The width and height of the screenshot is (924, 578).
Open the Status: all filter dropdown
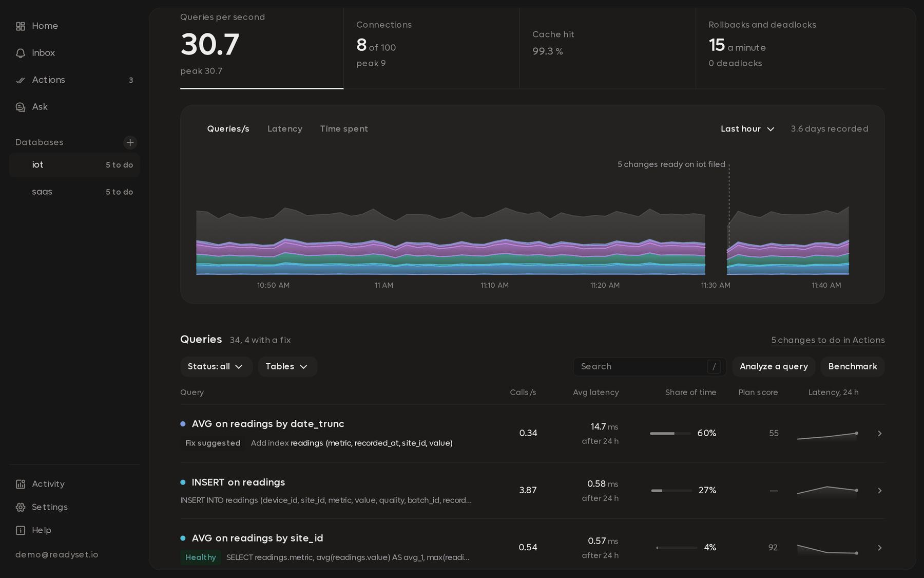tap(216, 366)
